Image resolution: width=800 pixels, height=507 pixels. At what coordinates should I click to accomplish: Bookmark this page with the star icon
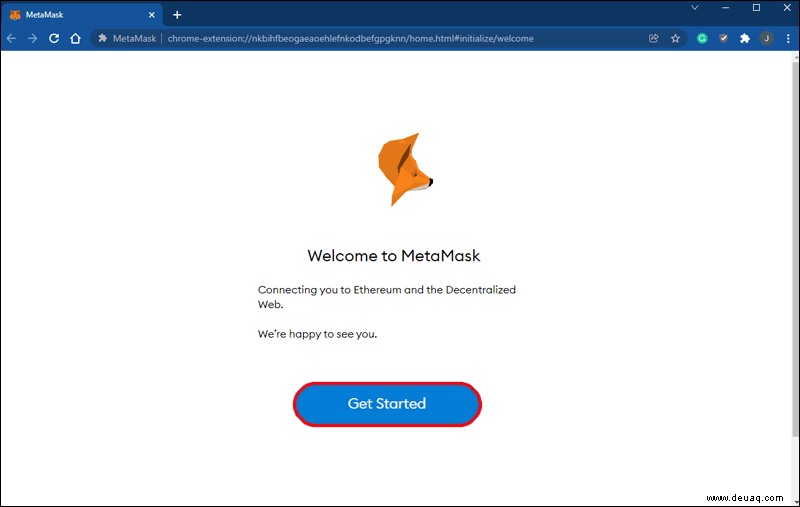(x=676, y=38)
